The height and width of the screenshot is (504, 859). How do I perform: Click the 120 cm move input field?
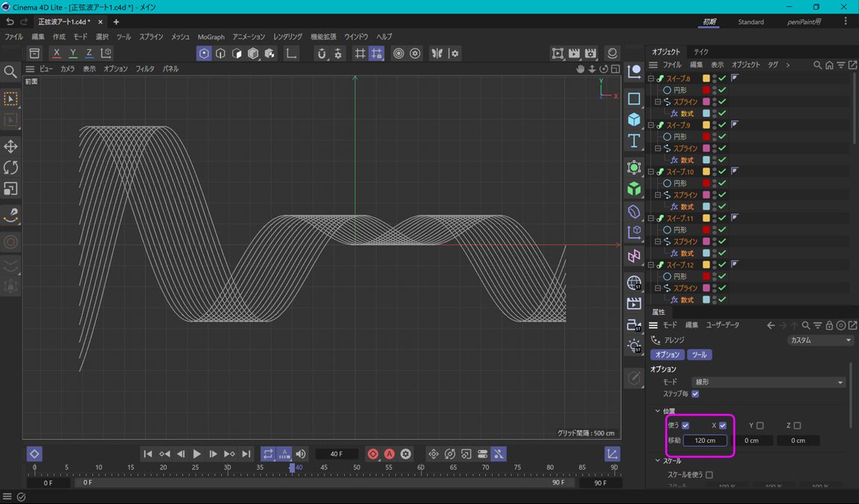click(705, 441)
